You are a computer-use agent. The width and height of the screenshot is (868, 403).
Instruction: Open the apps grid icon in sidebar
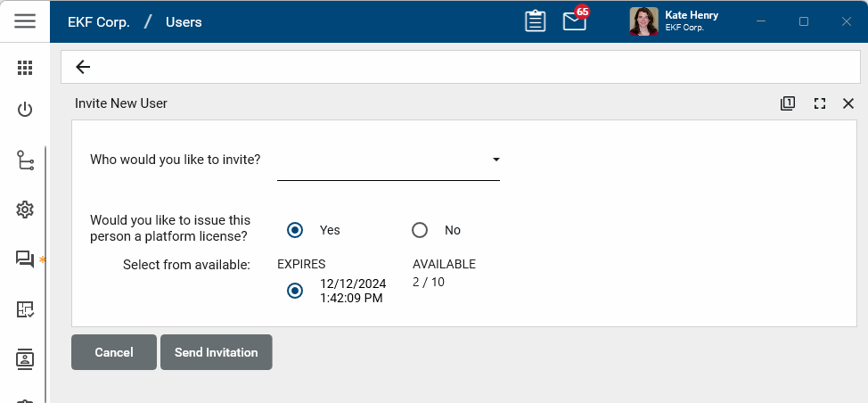point(25,68)
